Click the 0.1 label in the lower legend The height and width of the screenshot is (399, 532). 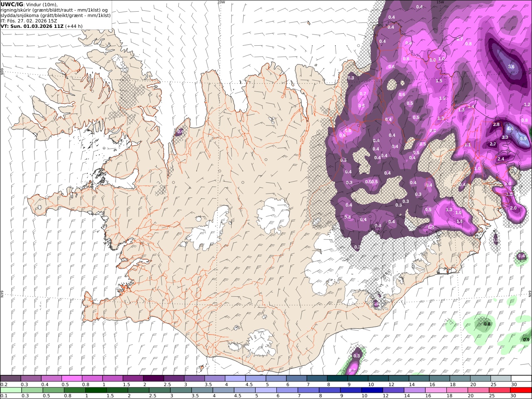(x=4, y=396)
